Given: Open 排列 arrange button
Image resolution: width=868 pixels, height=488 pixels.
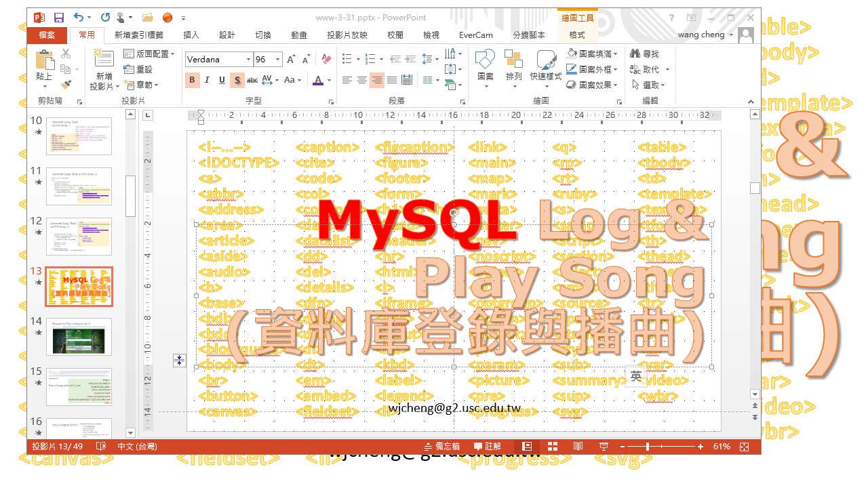Looking at the screenshot, I should 514,67.
